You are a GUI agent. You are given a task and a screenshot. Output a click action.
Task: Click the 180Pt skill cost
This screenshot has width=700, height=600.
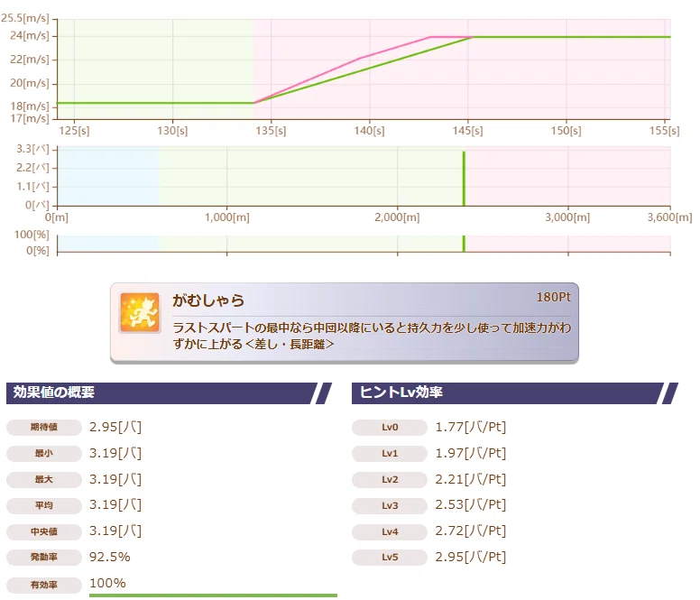[553, 297]
